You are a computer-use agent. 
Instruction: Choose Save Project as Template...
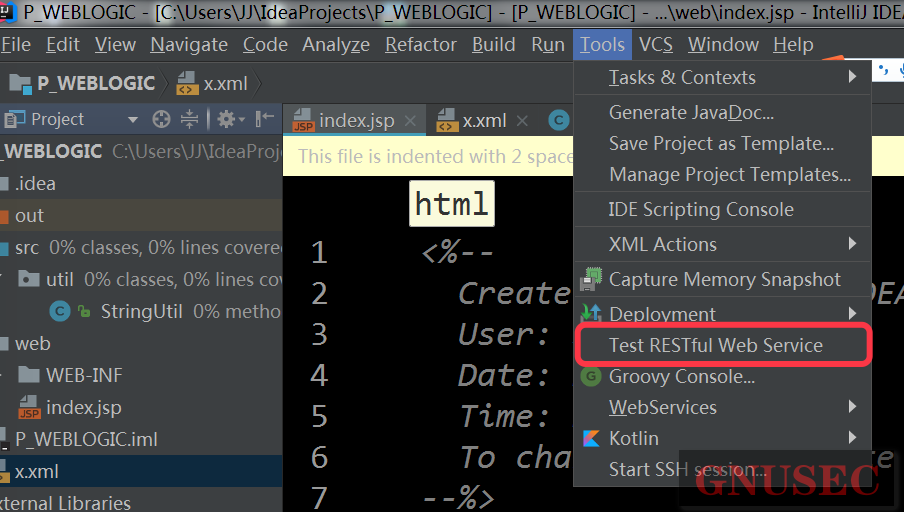click(722, 143)
